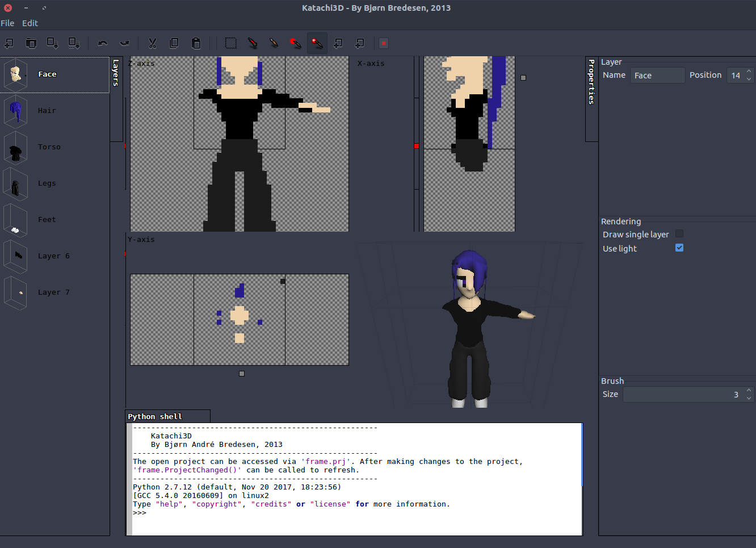Image resolution: width=756 pixels, height=548 pixels.
Task: Decrease Brush Size with down arrow
Action: (749, 398)
